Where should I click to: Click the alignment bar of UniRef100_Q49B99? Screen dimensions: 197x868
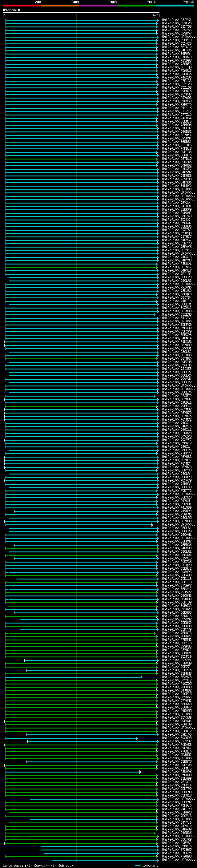pos(86,511)
